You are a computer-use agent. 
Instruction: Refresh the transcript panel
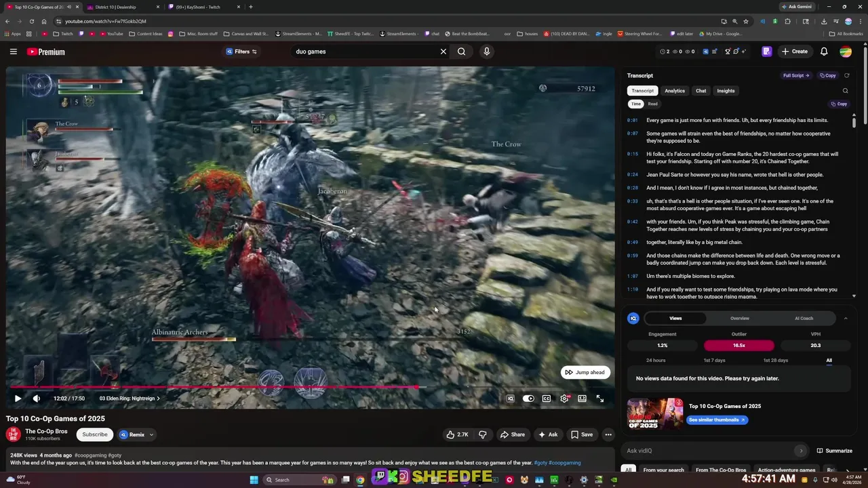846,75
